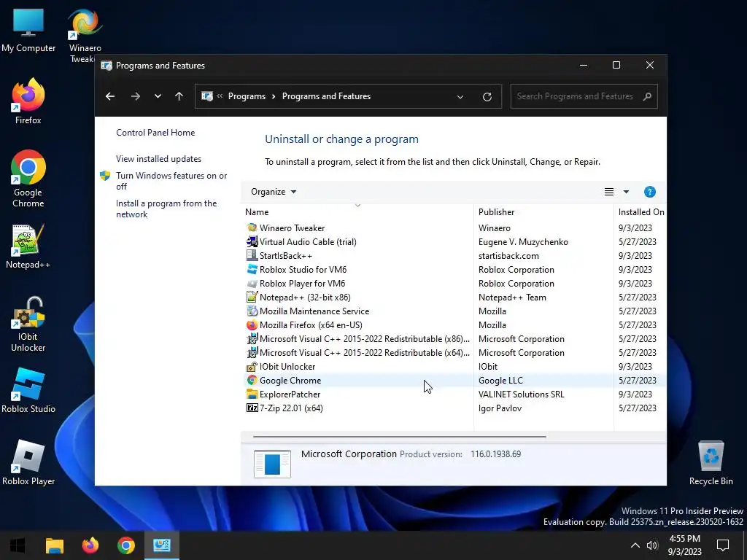Select the Mozilla Maintenance Service icon
The image size is (747, 560).
(x=252, y=311)
